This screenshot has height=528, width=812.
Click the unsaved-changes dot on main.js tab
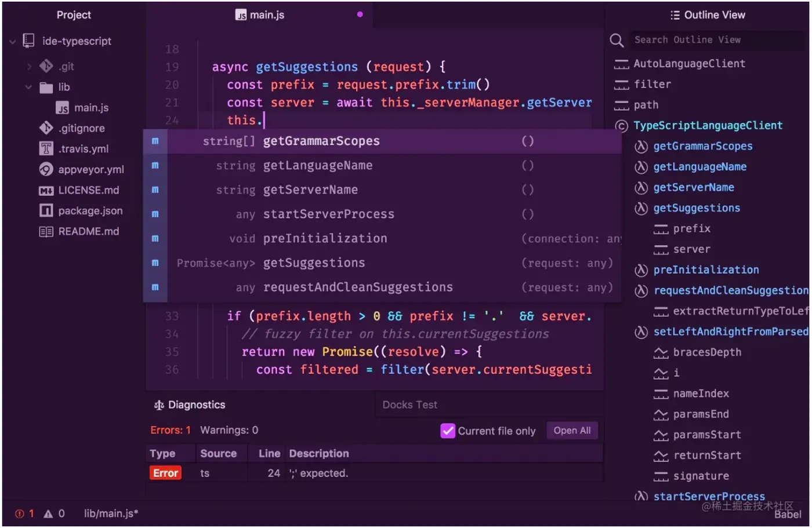[x=360, y=14]
